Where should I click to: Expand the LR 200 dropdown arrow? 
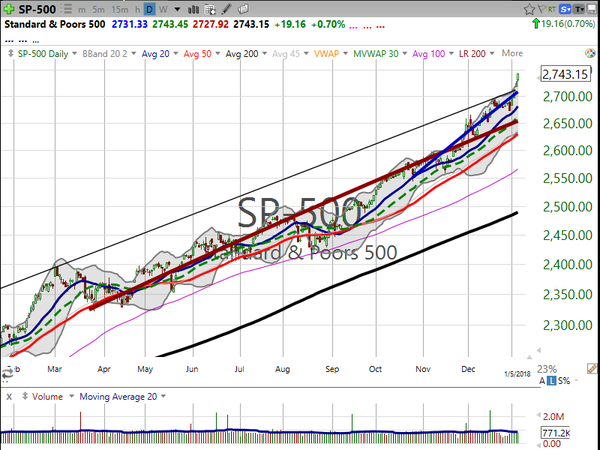[x=492, y=54]
